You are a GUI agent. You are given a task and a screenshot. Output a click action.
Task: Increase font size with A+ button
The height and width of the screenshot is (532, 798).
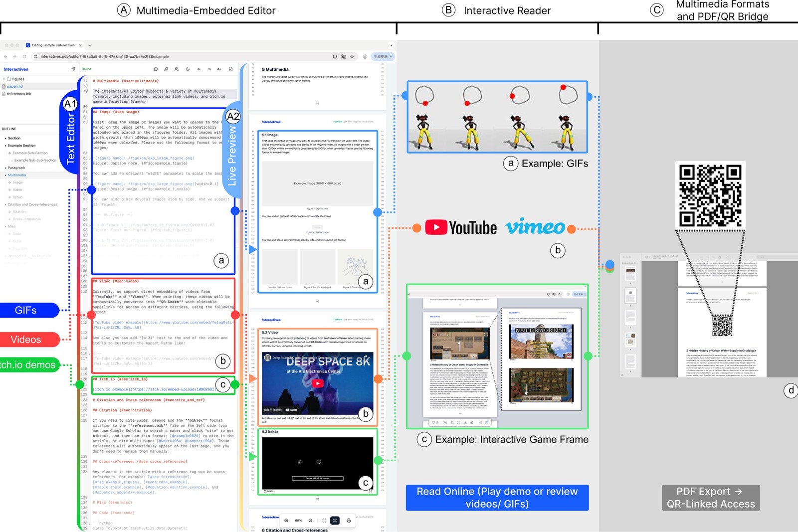(x=219, y=69)
